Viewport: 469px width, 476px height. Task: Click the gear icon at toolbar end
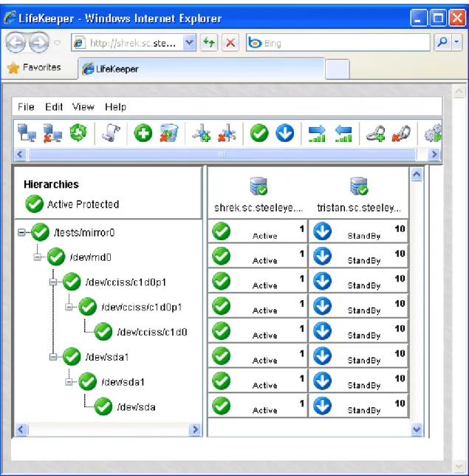point(433,134)
